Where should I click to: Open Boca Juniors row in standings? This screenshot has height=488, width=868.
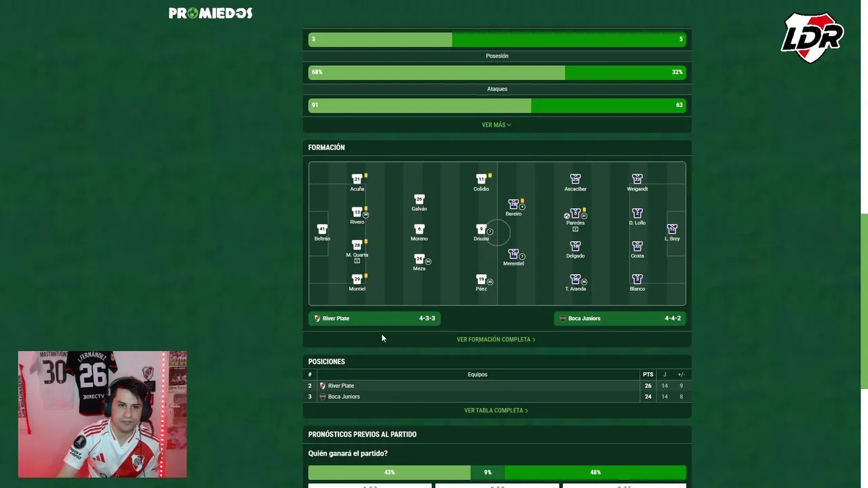497,396
